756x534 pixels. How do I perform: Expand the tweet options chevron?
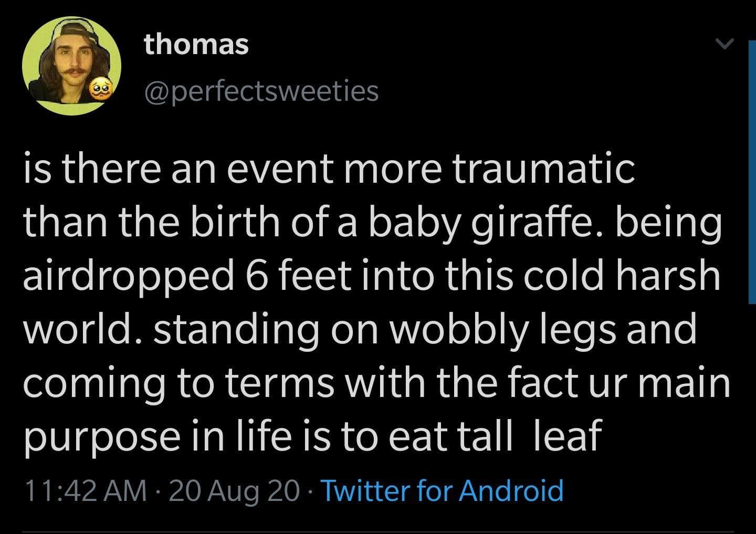pos(724,45)
